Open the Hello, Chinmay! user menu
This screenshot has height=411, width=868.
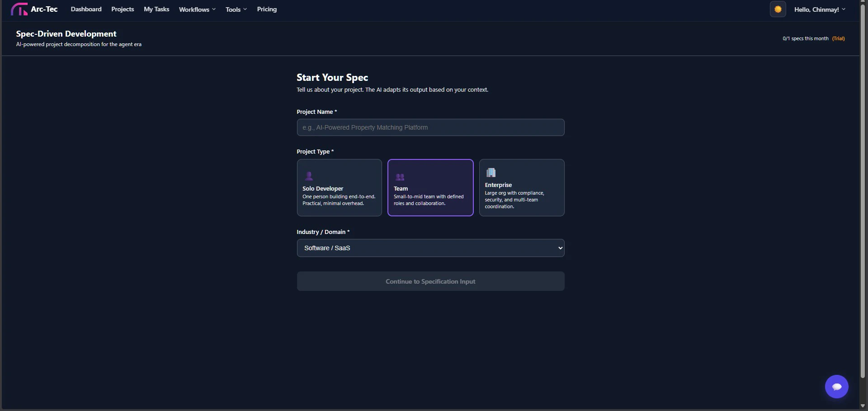[820, 9]
